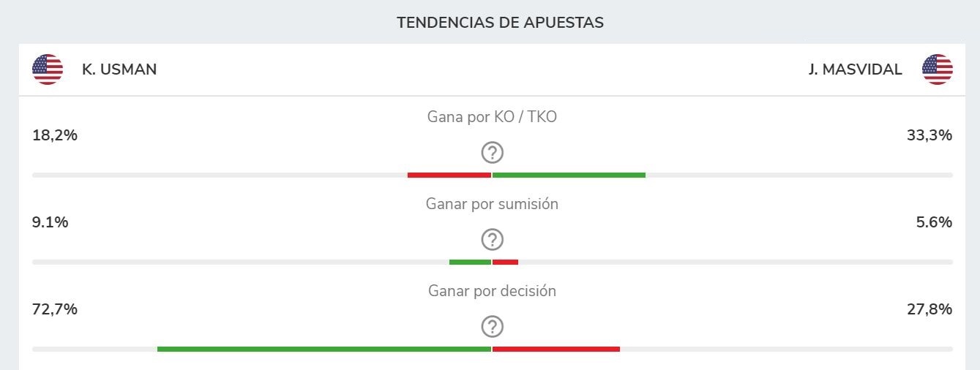Click Usman's 18,2% KO/TKO percentage
Screen dimensions: 980x370
pyautogui.click(x=55, y=135)
